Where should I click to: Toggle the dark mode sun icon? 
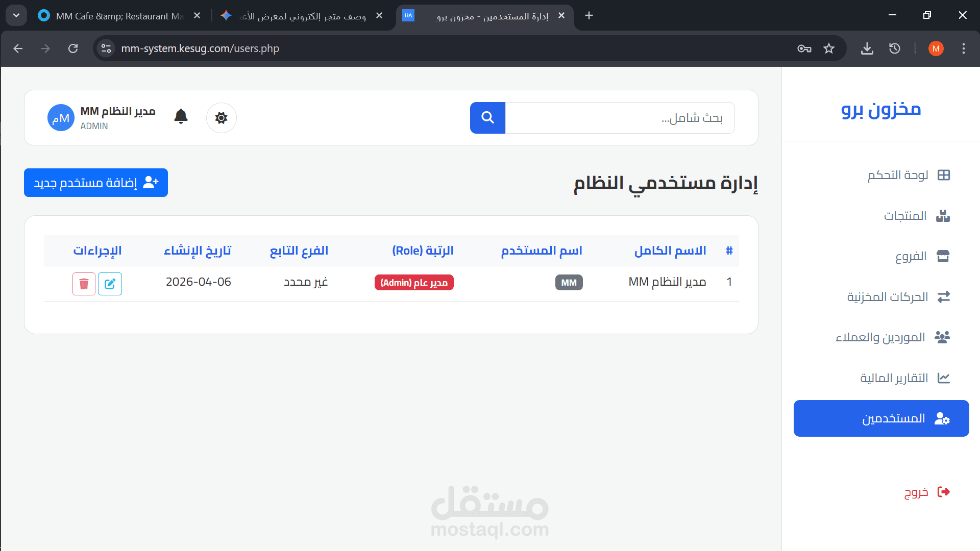221,118
